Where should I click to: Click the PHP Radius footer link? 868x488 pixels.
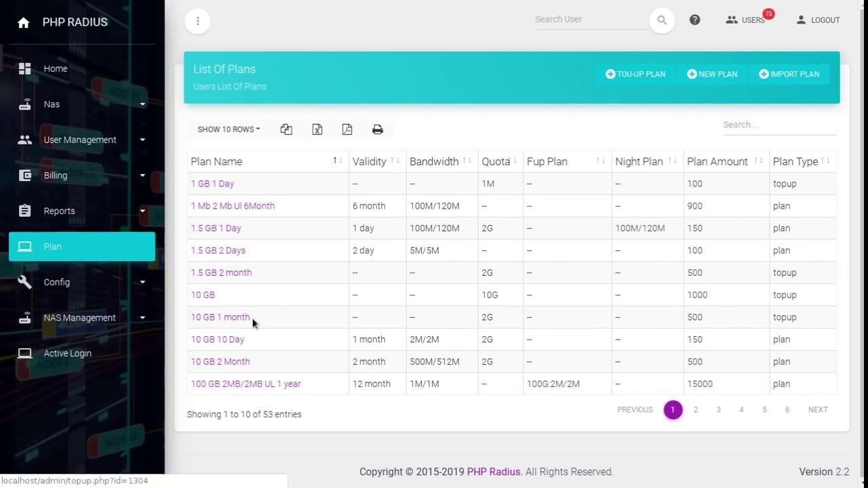coord(494,472)
